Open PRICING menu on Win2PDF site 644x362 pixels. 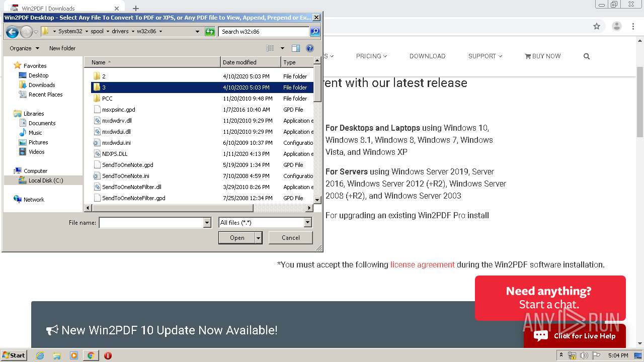coord(371,56)
